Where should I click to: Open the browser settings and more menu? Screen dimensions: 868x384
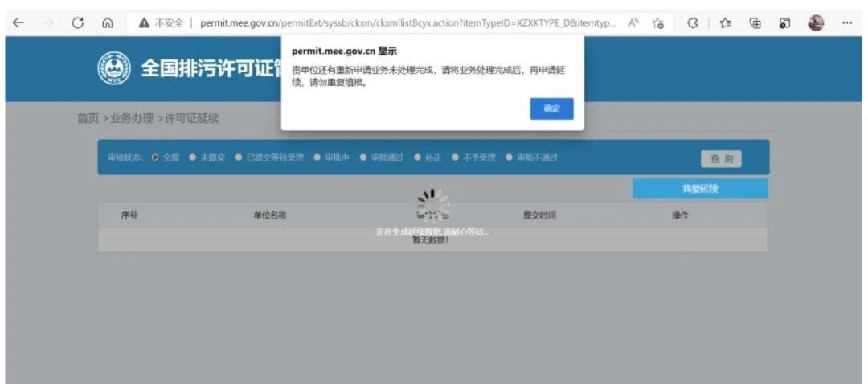846,23
